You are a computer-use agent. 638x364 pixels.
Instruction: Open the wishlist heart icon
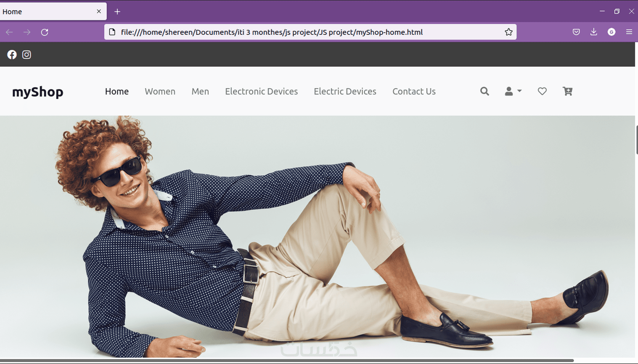pyautogui.click(x=542, y=91)
